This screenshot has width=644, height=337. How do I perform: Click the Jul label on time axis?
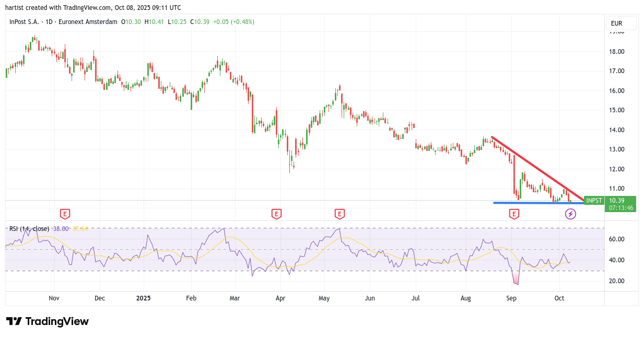416,298
